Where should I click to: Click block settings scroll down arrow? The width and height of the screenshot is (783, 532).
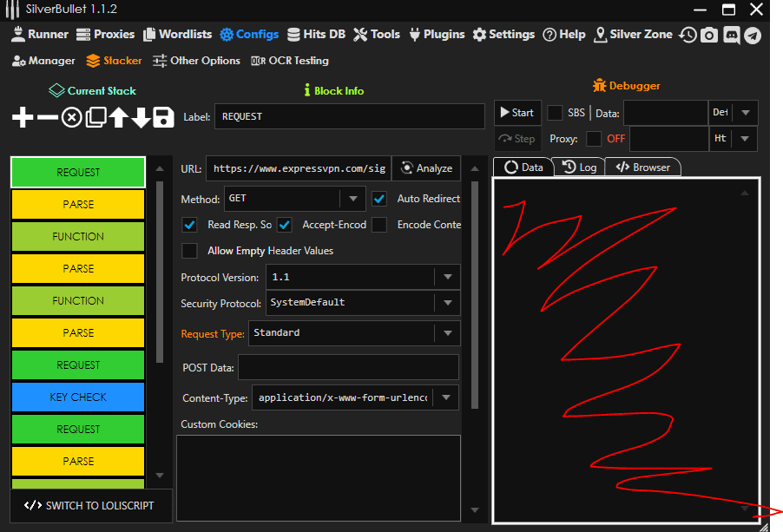tap(475, 510)
